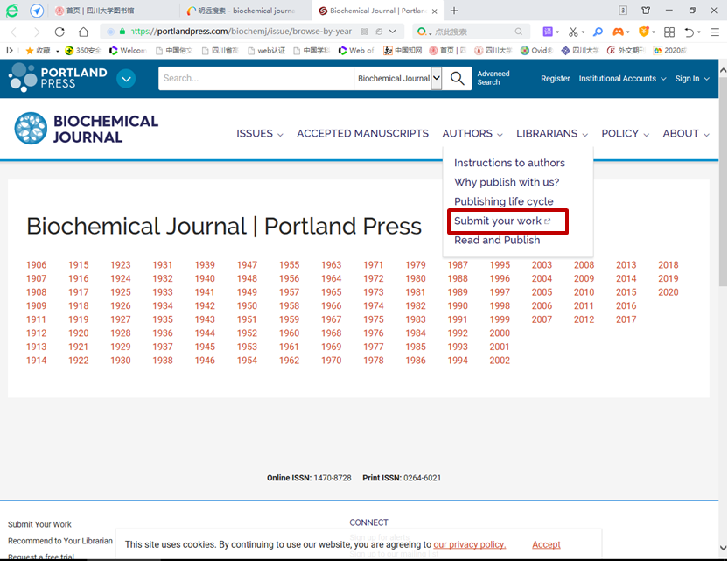Click the Portland Press logo
728x561 pixels.
(x=58, y=78)
